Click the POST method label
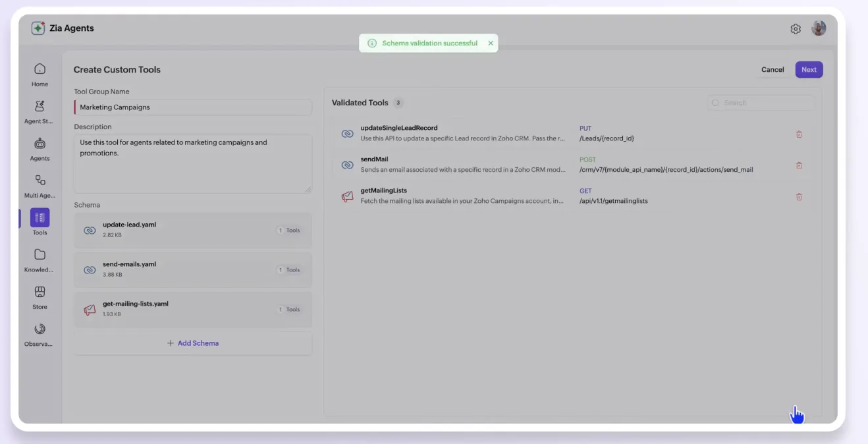This screenshot has width=868, height=444. (587, 159)
